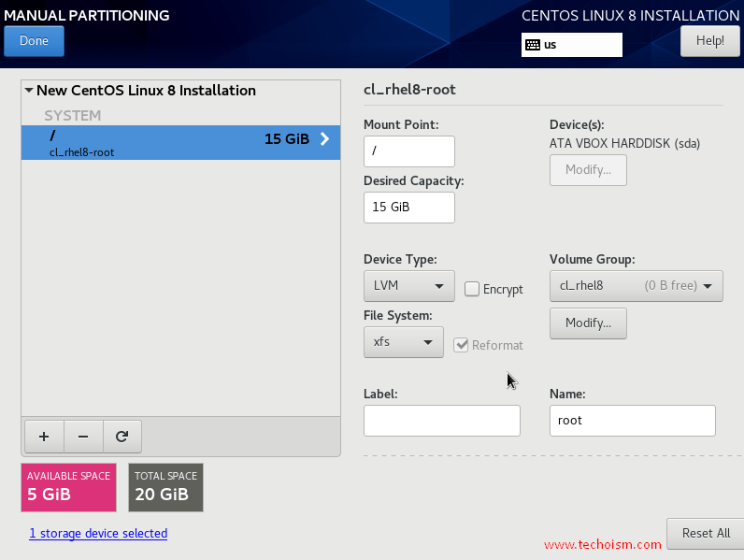Click the AVAILABLE SPACE 5 GiB box
The width and height of the screenshot is (744, 560).
pos(69,487)
